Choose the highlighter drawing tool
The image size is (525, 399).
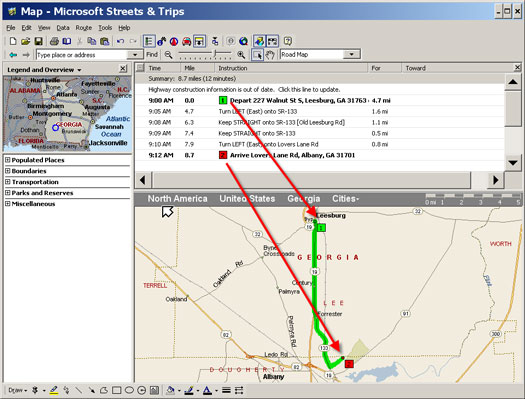[x=54, y=390]
